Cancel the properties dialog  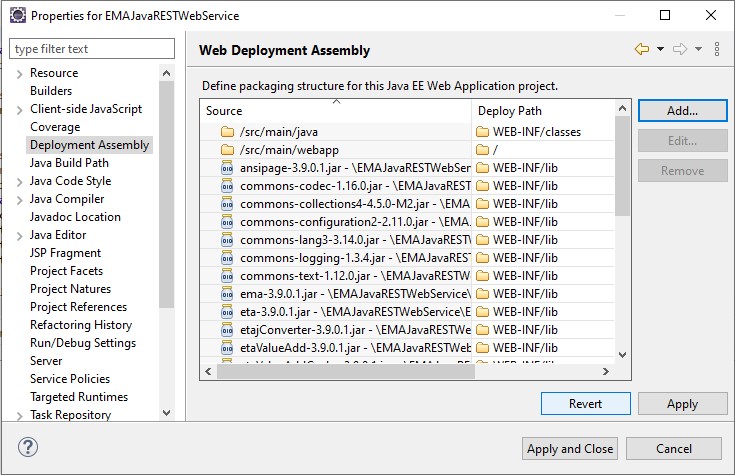(674, 449)
